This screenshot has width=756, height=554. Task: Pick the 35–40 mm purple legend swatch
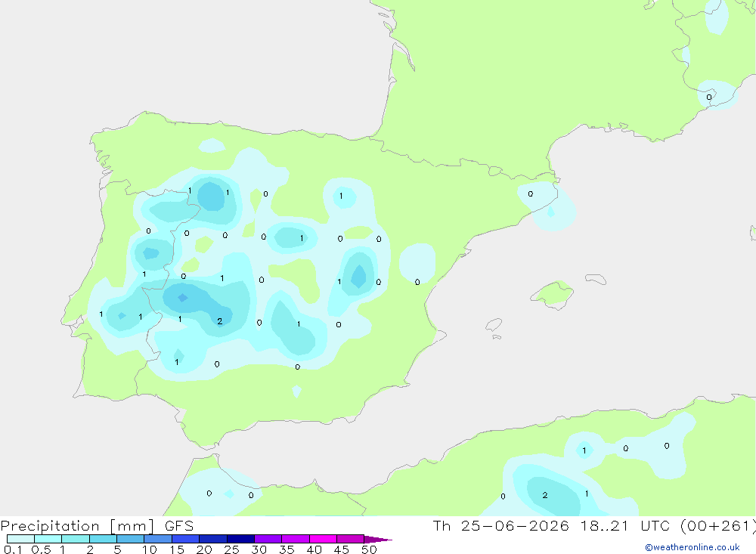pos(296,539)
